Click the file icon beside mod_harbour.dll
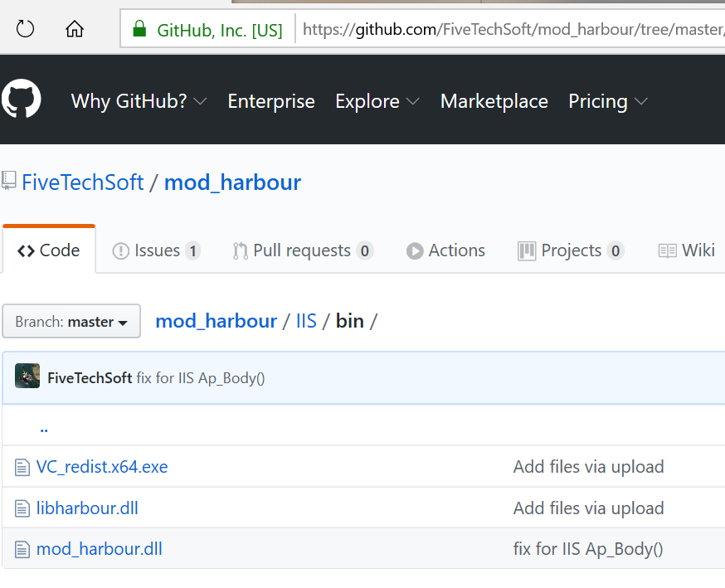The width and height of the screenshot is (725, 588). [22, 549]
